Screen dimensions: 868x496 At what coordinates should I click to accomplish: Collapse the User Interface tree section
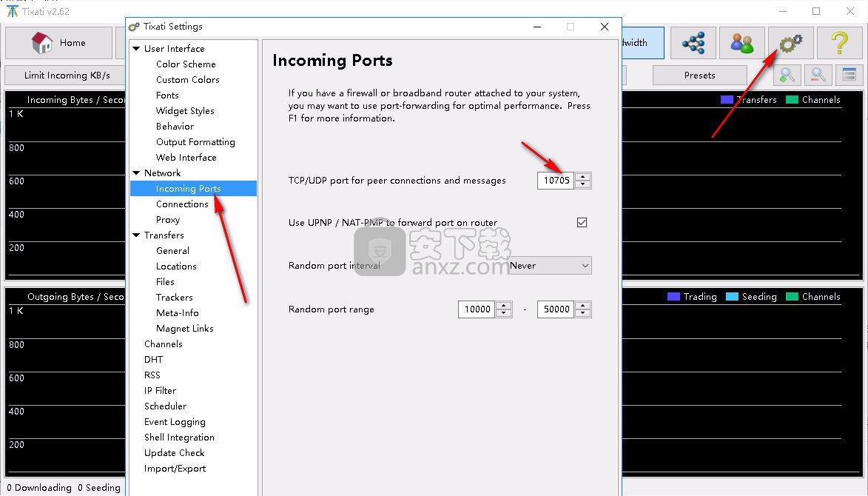pos(136,49)
